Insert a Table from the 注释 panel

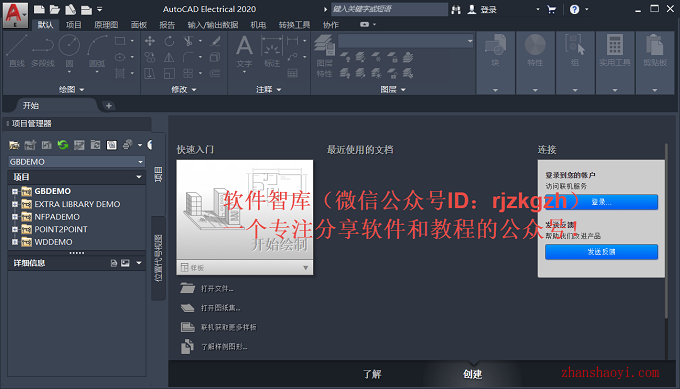coord(293,73)
